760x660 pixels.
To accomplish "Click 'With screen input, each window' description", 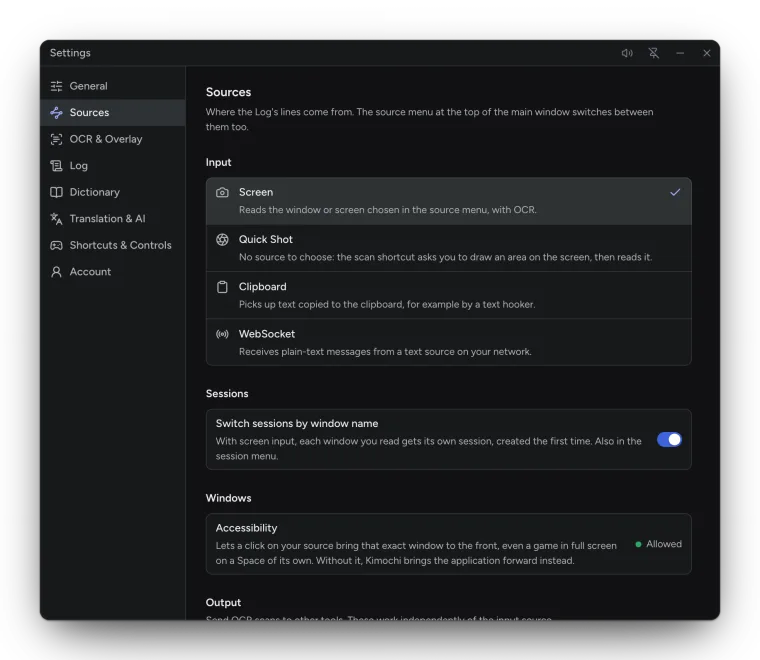I will (428, 449).
